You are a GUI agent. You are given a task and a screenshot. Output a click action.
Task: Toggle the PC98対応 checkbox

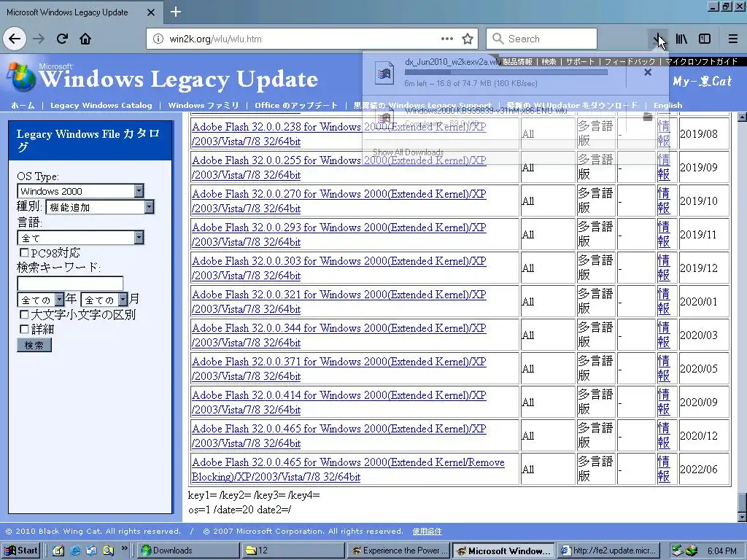[x=24, y=252]
